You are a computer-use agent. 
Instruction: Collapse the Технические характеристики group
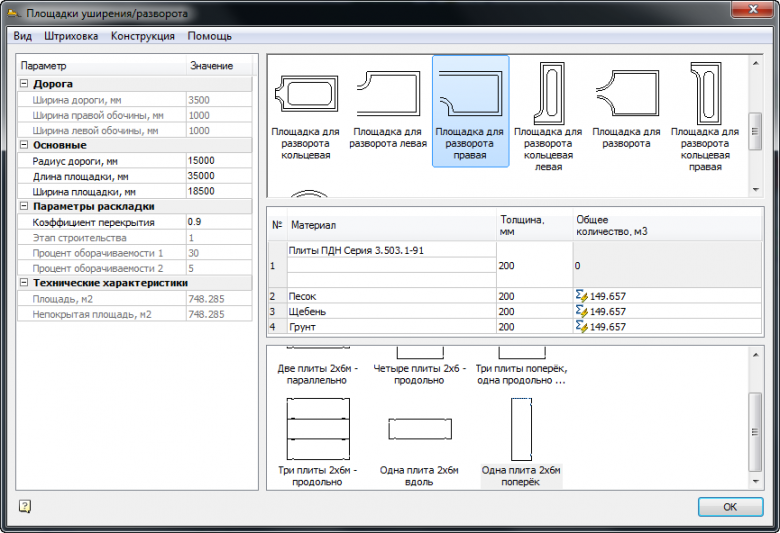[x=23, y=283]
